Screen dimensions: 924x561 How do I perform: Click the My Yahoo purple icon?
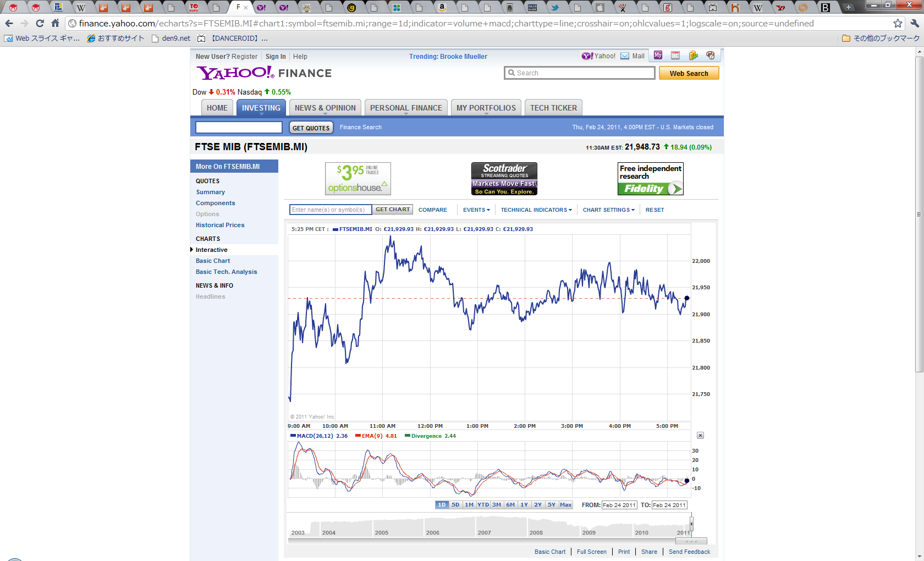[x=658, y=56]
